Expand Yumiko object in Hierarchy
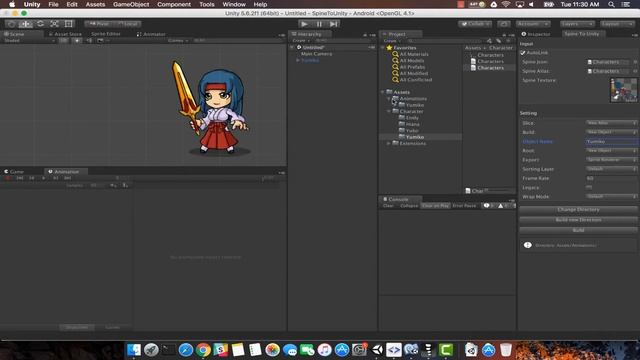Screen dimensions: 640x360 pyautogui.click(x=298, y=60)
